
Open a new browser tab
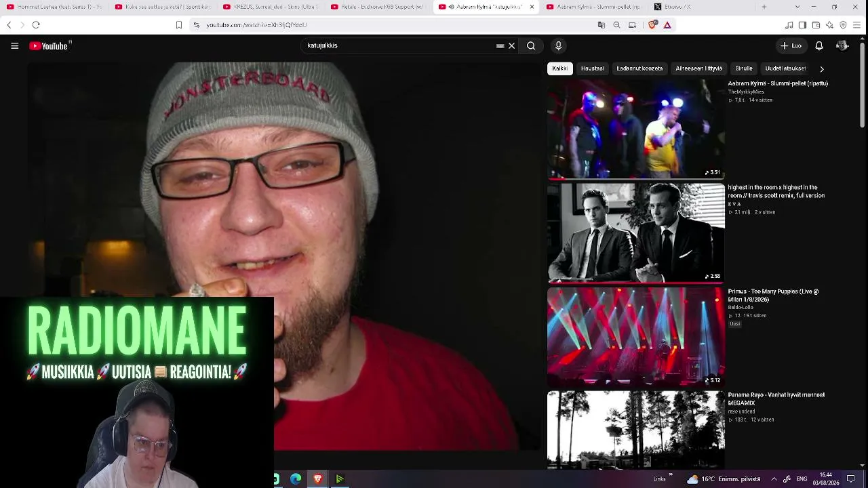764,7
